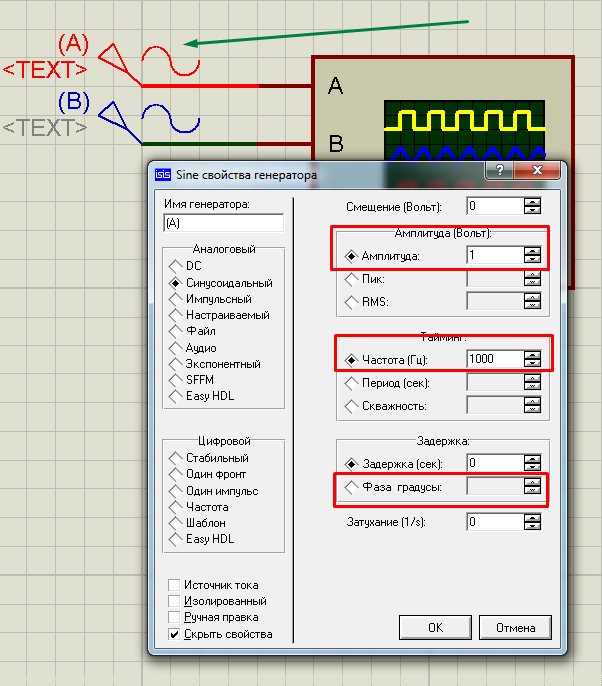Select Частота (Гц) radio option
This screenshot has width=602, height=686.
[351, 360]
